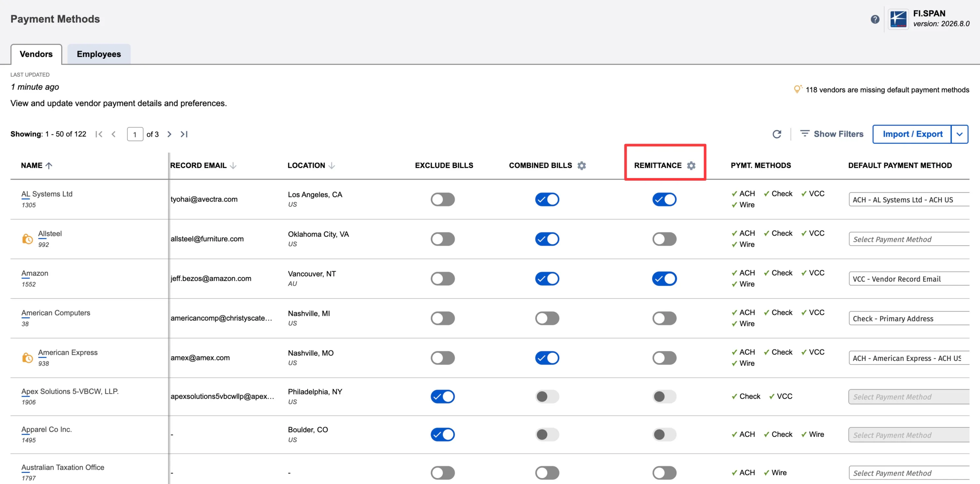Image resolution: width=980 pixels, height=484 pixels.
Task: Enable Combined Bills for American Computers
Action: (547, 318)
